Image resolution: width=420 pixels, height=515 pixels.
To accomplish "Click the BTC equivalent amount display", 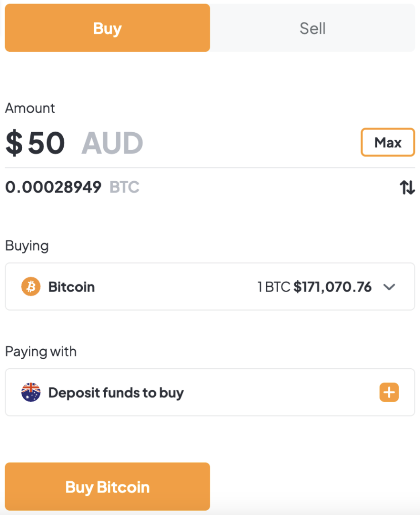I will 53,187.
